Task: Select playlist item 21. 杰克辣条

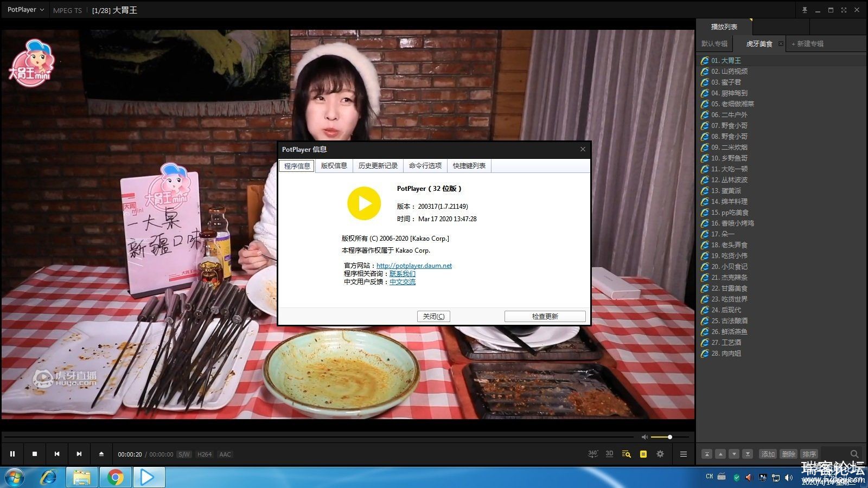Action: coord(781,277)
